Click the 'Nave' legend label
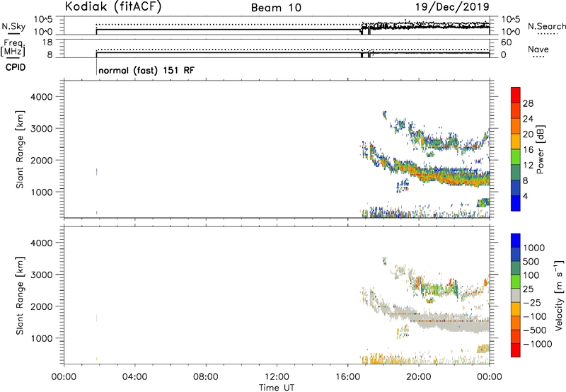The width and height of the screenshot is (566, 392). pos(538,49)
